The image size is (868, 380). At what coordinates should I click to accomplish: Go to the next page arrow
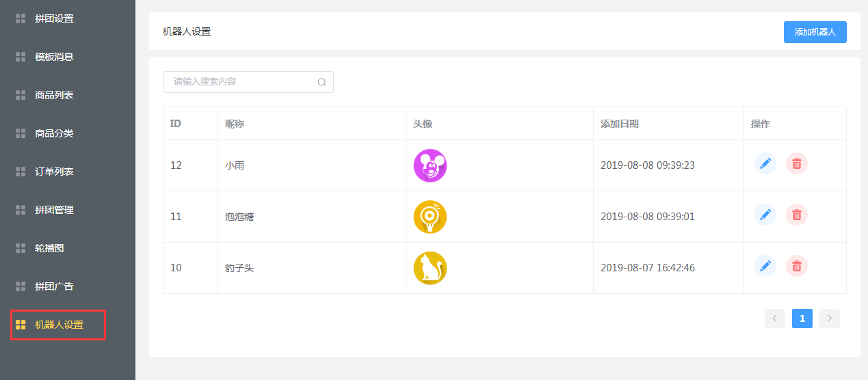[x=830, y=318]
